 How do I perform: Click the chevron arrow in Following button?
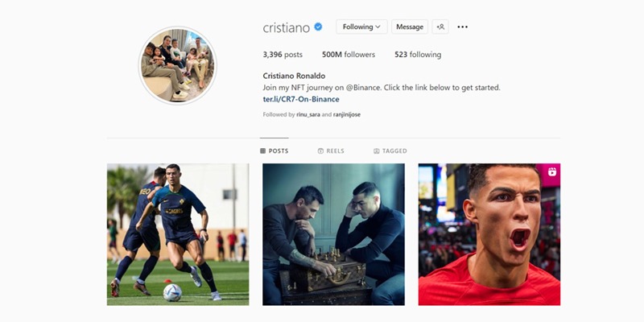point(378,27)
